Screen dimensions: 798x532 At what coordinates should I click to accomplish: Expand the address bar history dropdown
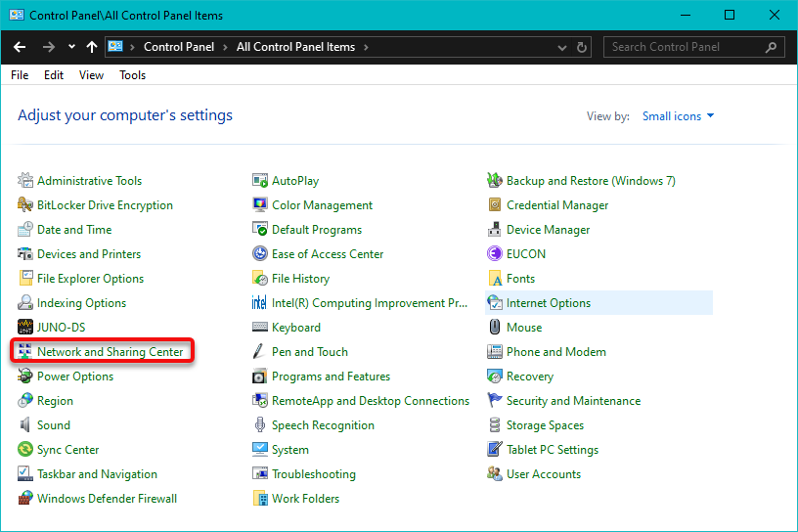(561, 47)
